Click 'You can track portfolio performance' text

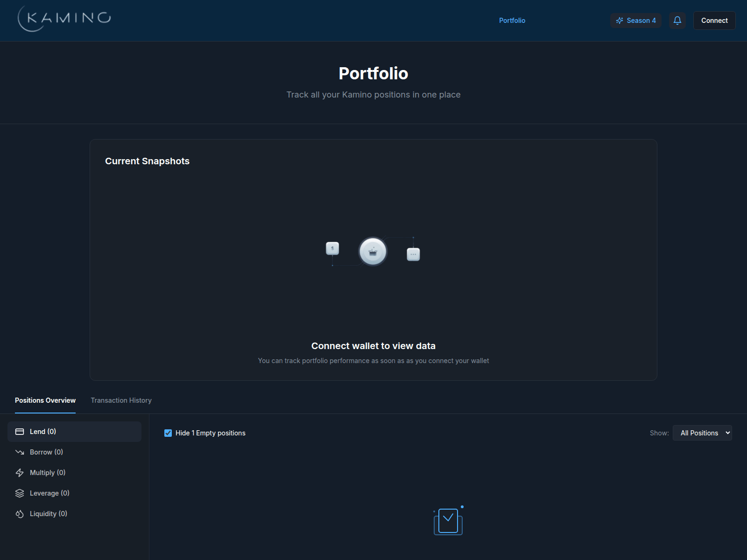click(373, 361)
